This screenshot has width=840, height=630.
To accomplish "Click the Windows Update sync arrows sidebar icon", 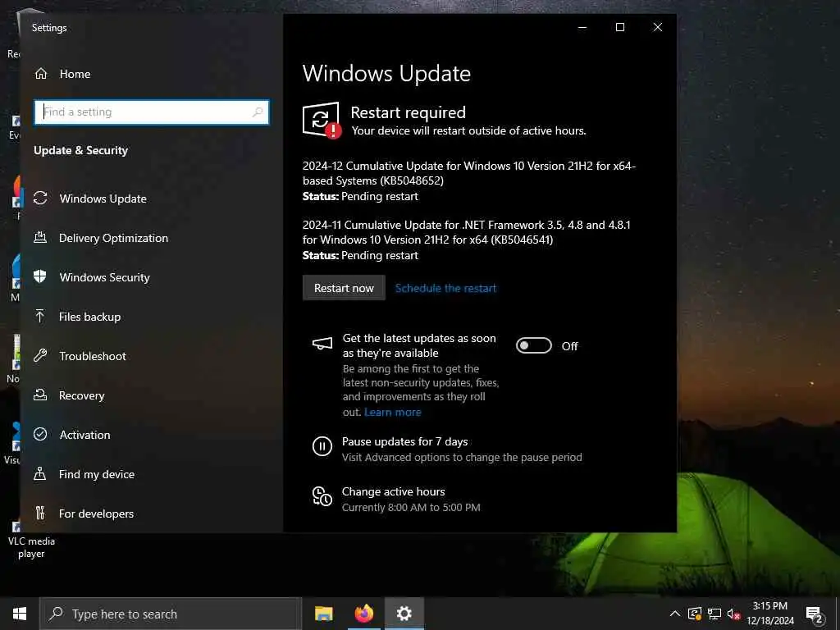I will 40,199.
